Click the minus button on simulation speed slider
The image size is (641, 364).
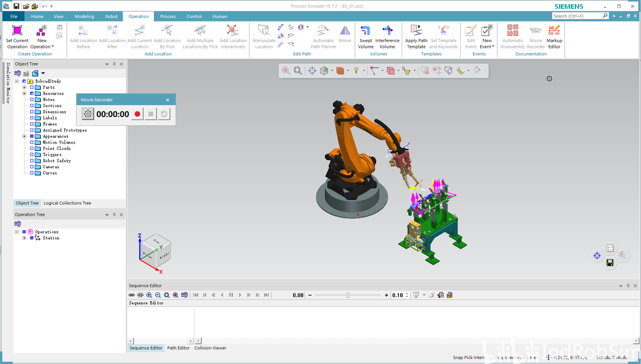(310, 295)
